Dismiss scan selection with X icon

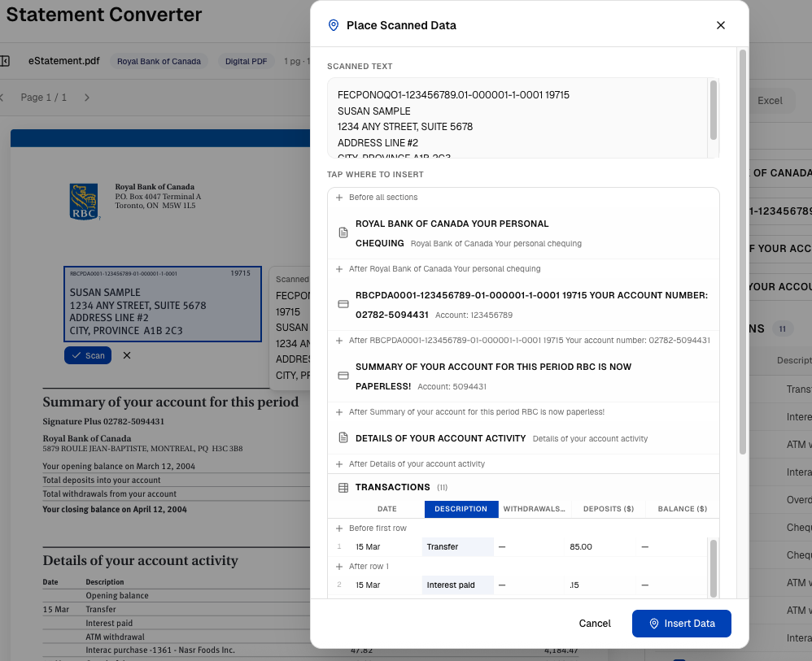click(127, 355)
